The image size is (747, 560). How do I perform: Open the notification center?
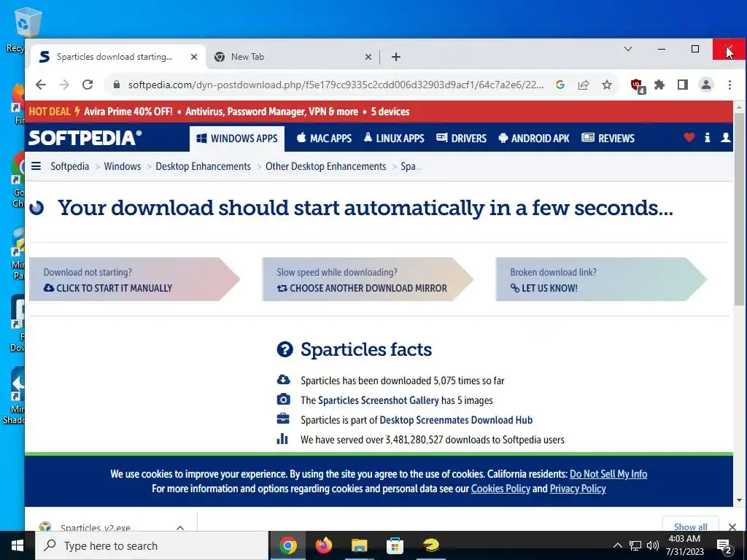724,546
